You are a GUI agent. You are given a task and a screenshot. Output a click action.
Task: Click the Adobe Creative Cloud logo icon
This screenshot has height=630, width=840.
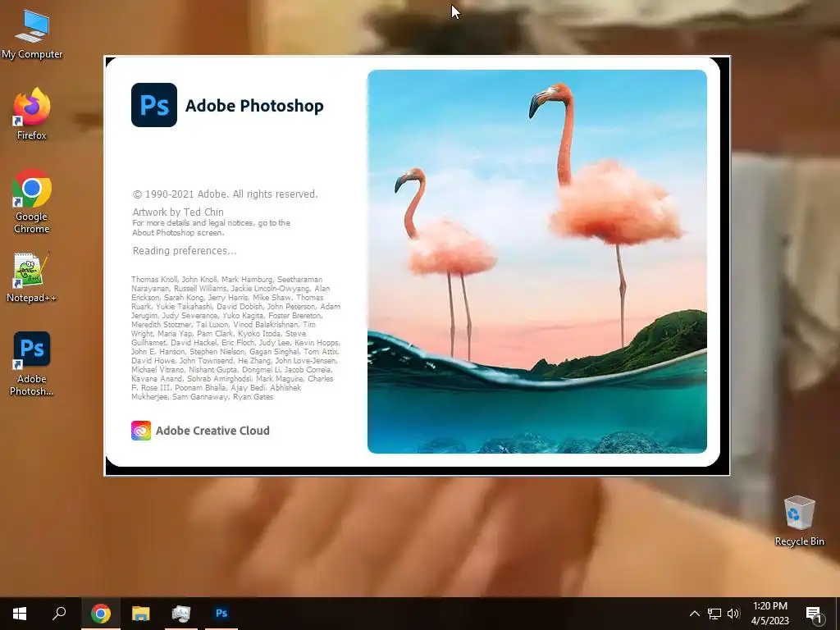coord(141,431)
